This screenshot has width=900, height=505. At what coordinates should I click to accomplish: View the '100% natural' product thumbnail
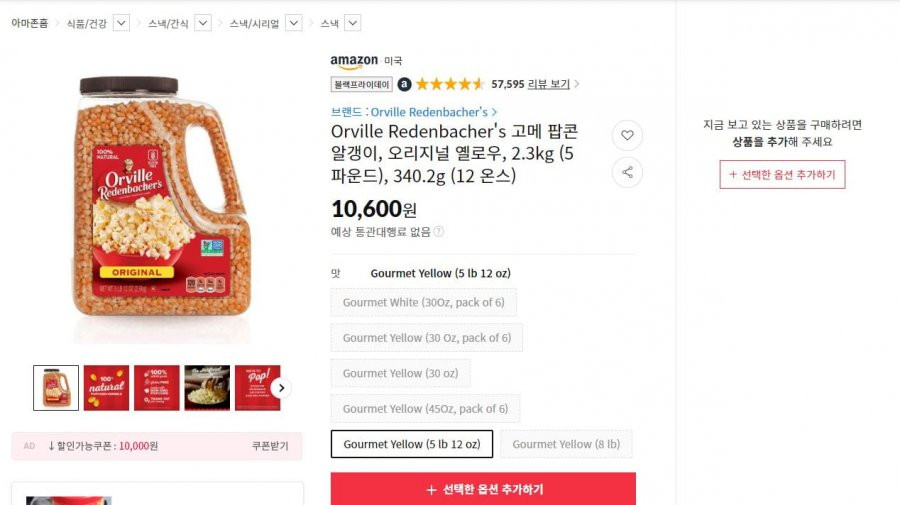point(106,388)
